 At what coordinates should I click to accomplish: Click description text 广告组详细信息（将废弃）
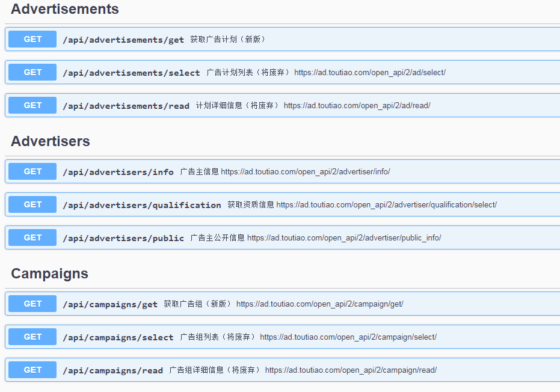pyautogui.click(x=215, y=370)
